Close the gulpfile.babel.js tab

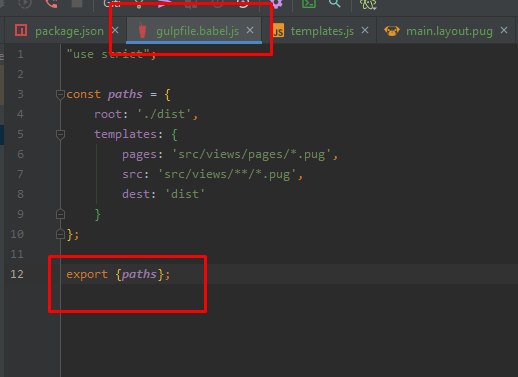(250, 30)
